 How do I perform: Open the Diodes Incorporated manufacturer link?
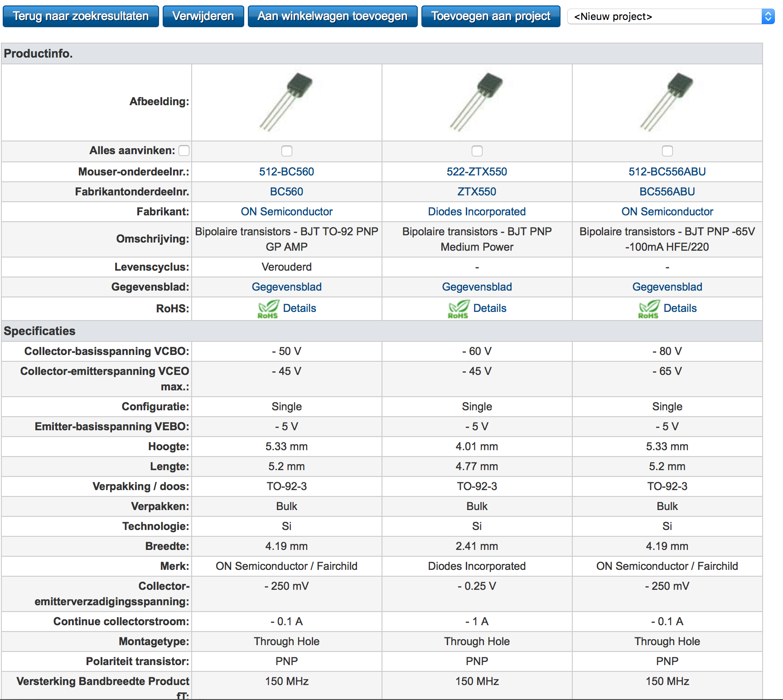tap(477, 212)
